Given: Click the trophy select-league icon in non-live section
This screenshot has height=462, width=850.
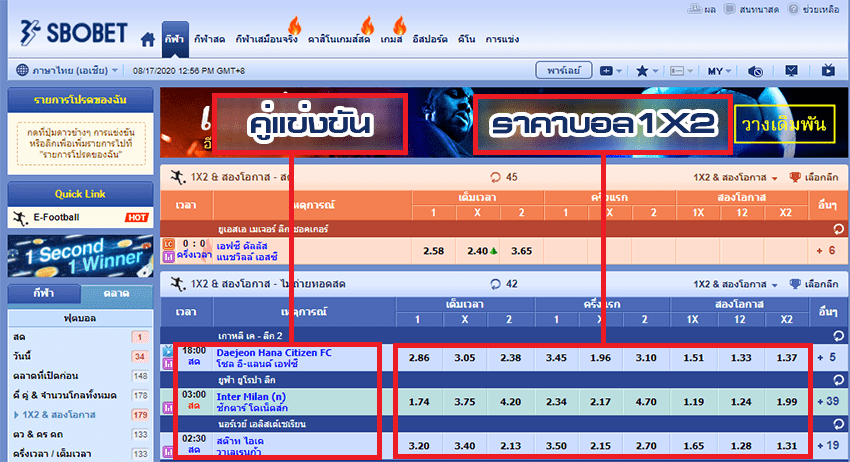Looking at the screenshot, I should point(794,284).
